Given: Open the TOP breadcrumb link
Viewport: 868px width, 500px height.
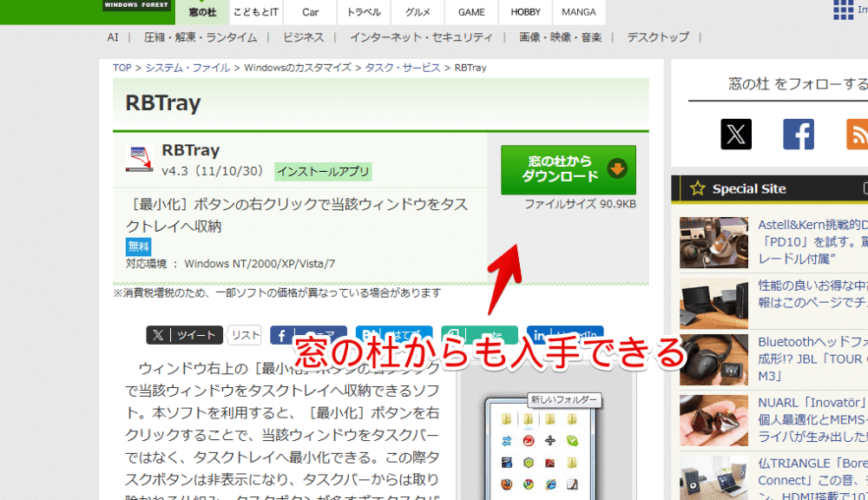Looking at the screenshot, I should click(x=122, y=67).
